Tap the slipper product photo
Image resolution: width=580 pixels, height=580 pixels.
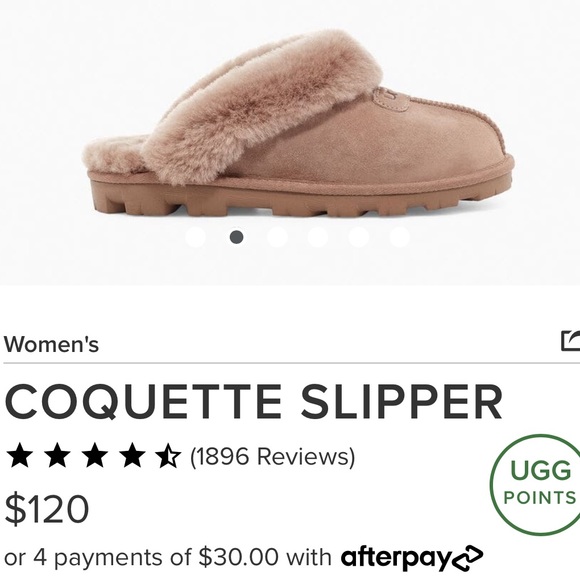pos(298,124)
